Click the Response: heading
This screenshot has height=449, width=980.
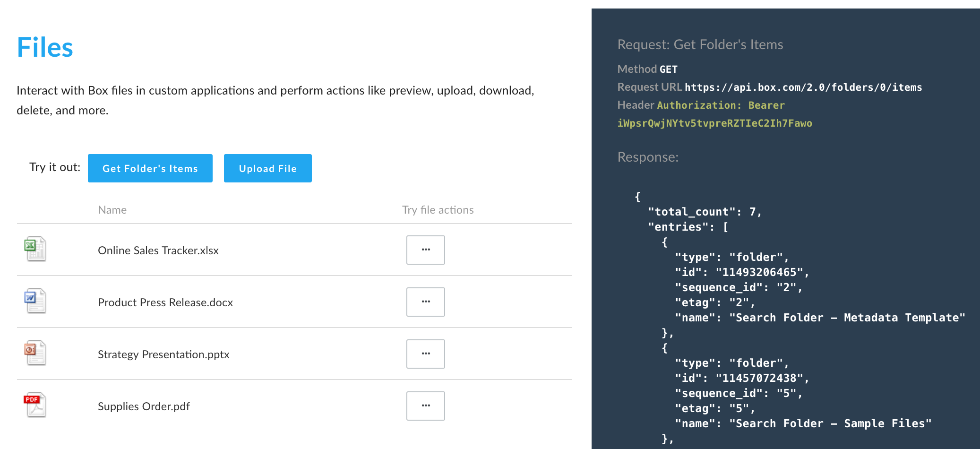[x=648, y=157]
